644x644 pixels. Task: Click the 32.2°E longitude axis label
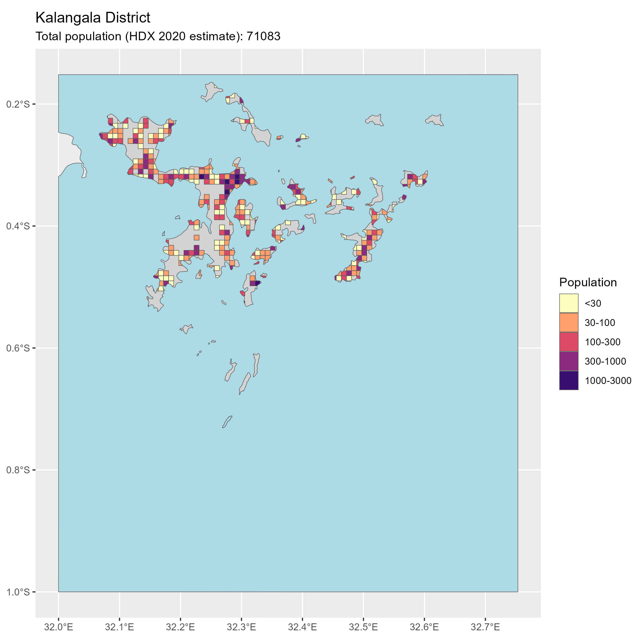[180, 627]
